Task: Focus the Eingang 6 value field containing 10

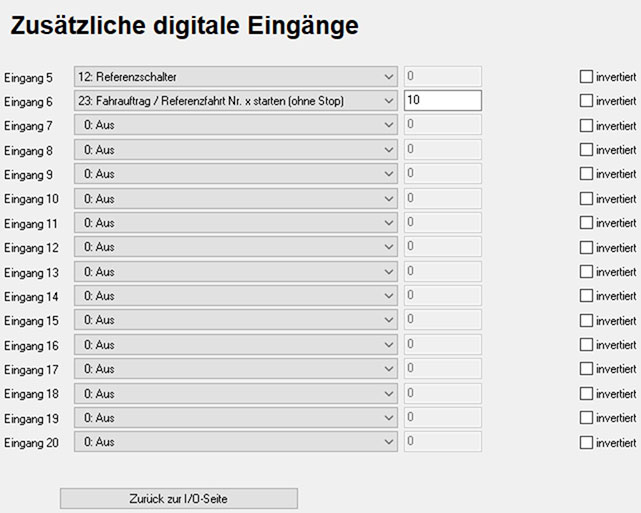Action: [x=442, y=100]
